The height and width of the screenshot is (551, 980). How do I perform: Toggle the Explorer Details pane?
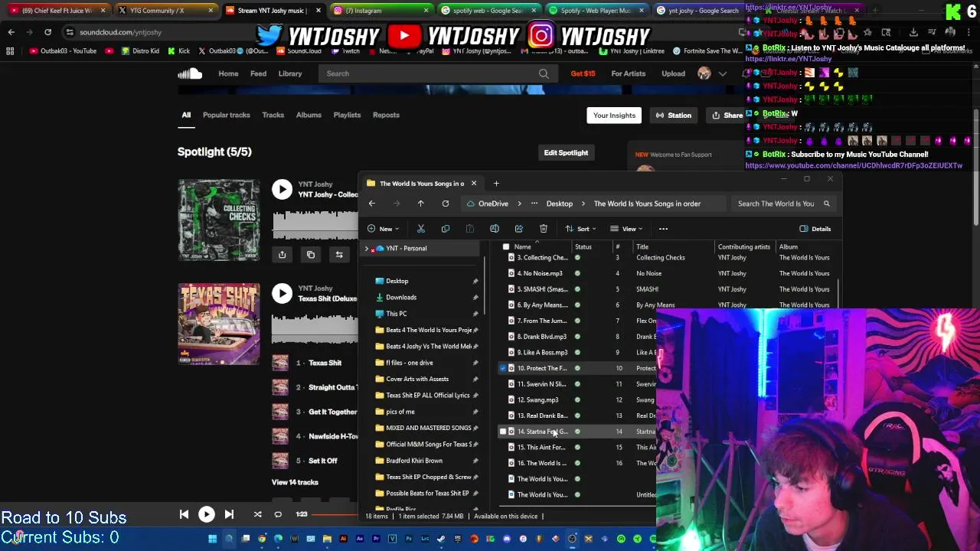815,229
